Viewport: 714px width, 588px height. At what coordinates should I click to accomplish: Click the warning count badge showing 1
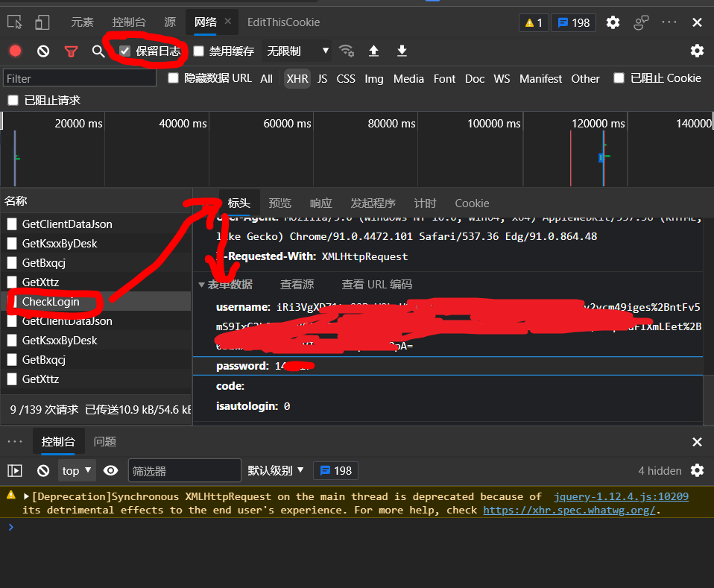coord(534,22)
